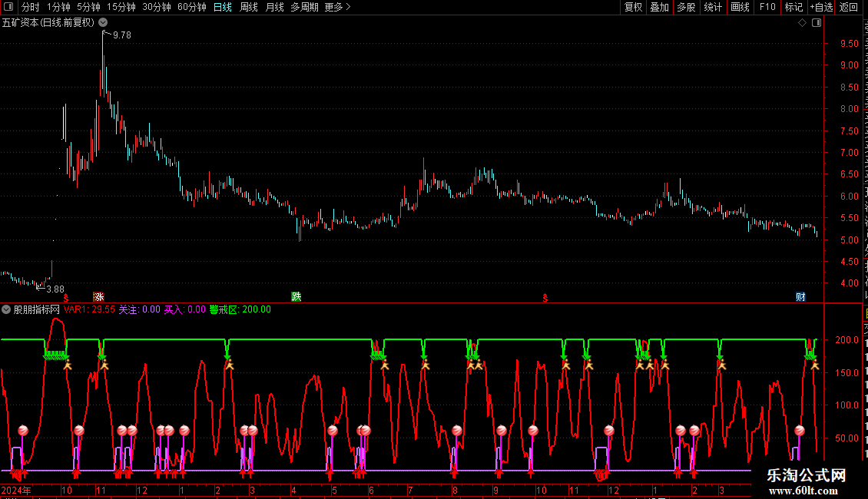
Task: Click the VAR1: 29.55 indicator value
Action: coord(89,310)
